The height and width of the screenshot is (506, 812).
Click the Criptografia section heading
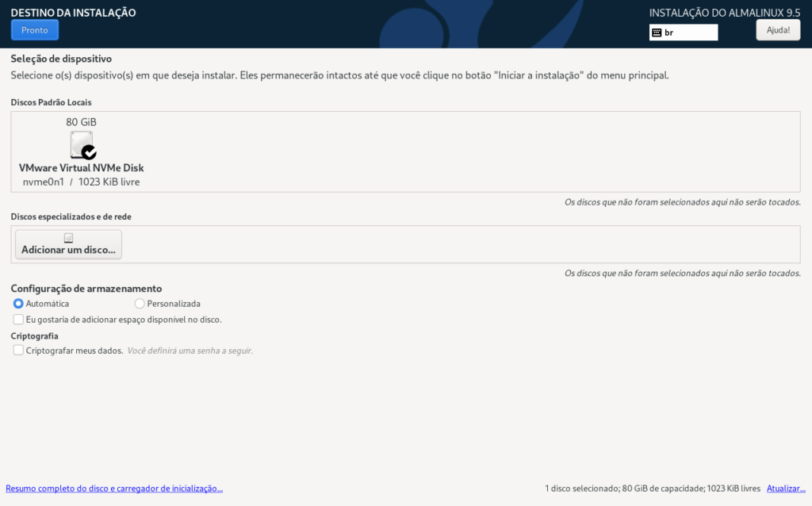(x=35, y=336)
